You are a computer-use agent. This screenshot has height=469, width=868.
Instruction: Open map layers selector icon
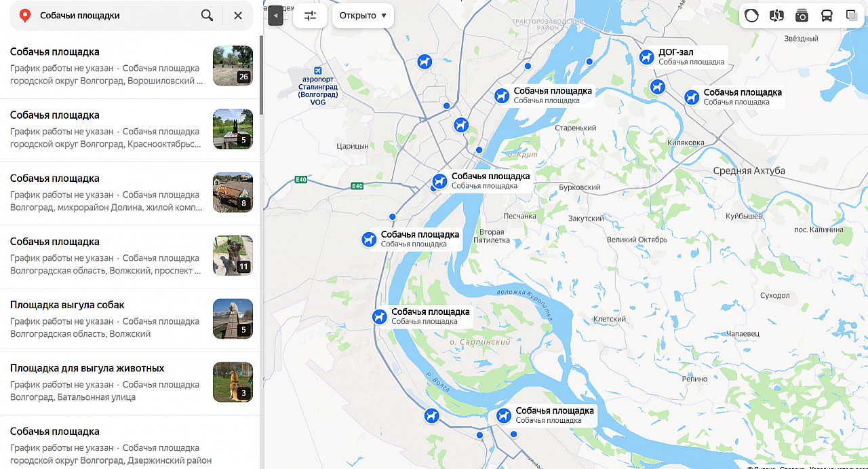point(852,16)
